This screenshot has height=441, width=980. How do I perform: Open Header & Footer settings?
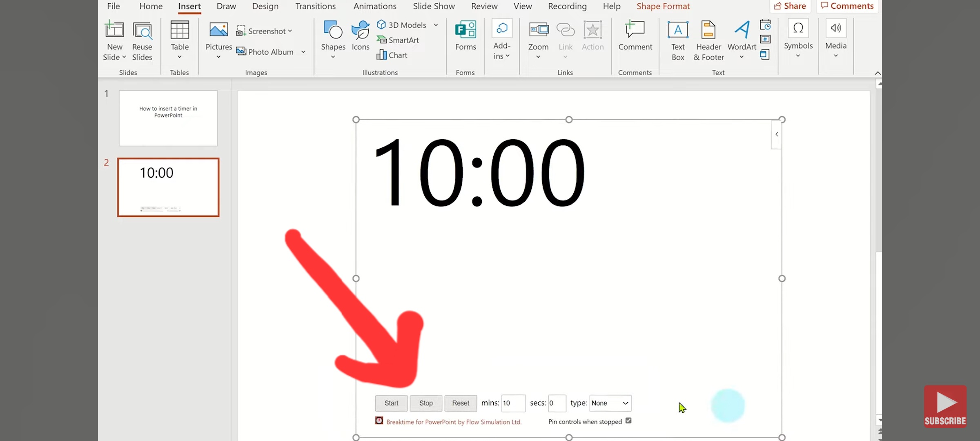[708, 40]
